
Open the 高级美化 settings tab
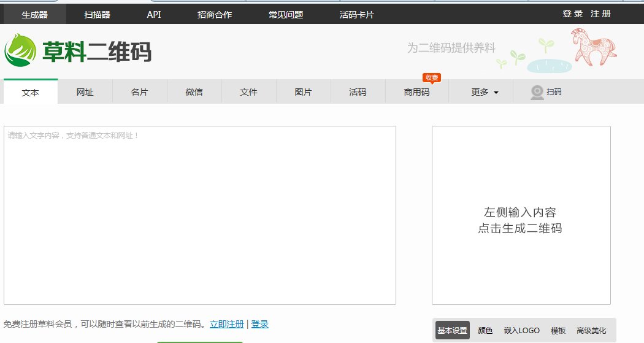[x=591, y=330]
